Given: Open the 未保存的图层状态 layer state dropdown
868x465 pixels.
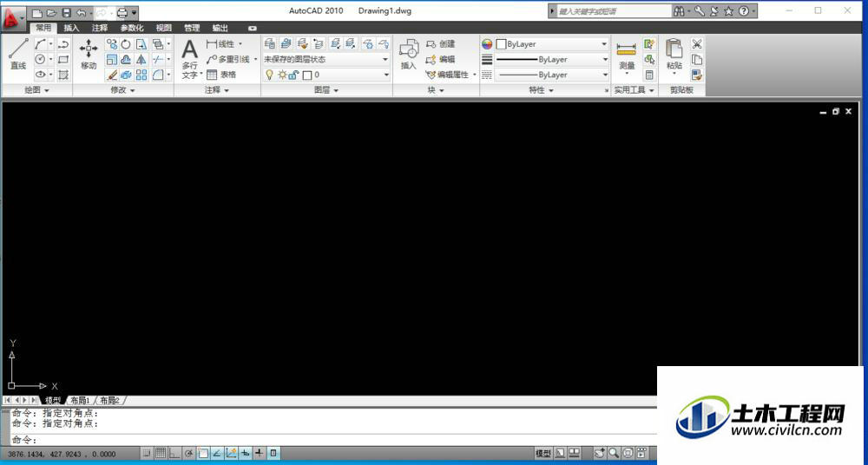Looking at the screenshot, I should pos(326,59).
